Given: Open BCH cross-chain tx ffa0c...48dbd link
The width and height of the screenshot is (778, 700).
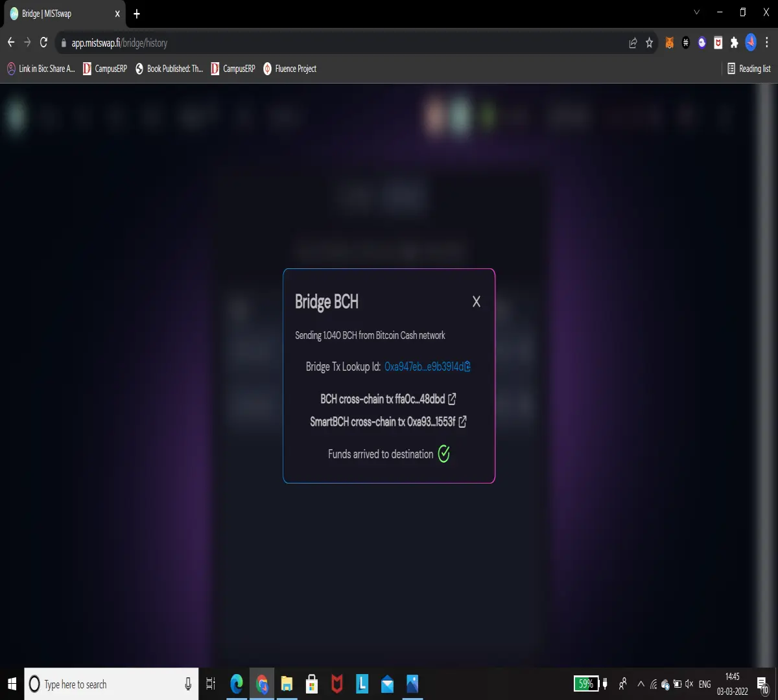Looking at the screenshot, I should point(388,399).
